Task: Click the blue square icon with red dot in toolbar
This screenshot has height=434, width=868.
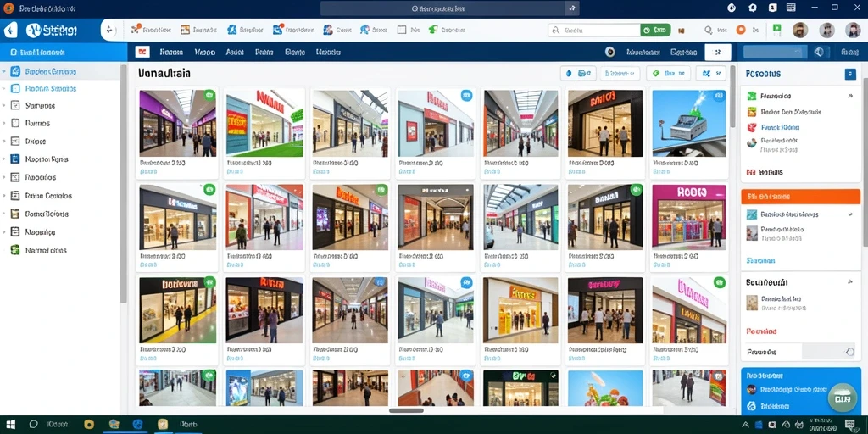Action: pyautogui.click(x=278, y=30)
